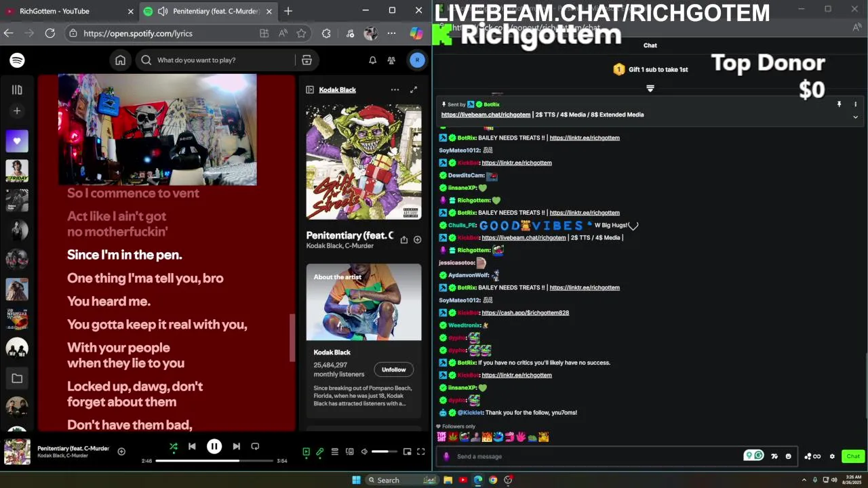Screen dimensions: 868x488
Task: Mute the Spotify volume
Action: click(364, 451)
